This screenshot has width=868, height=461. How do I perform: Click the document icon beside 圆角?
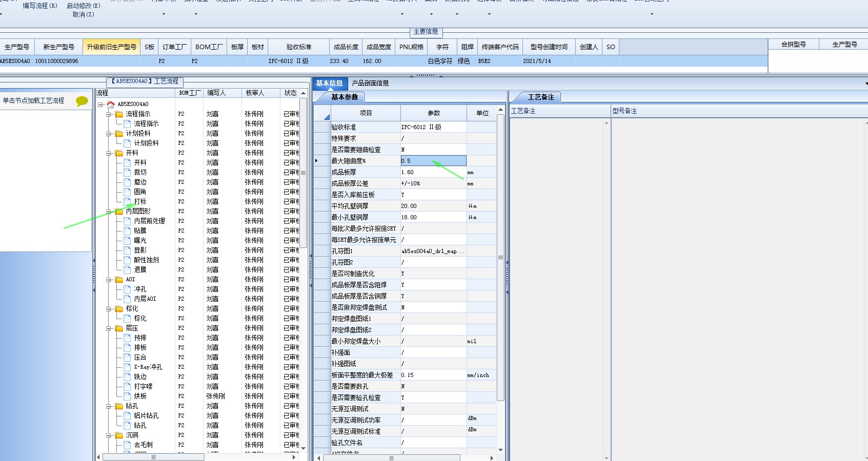[127, 192]
